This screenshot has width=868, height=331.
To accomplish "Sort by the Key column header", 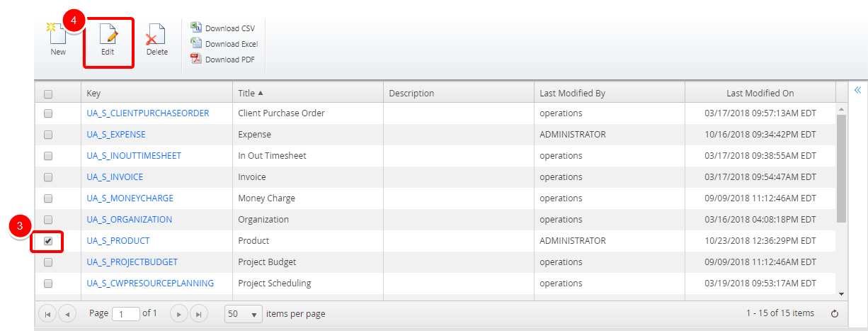I will click(x=94, y=94).
